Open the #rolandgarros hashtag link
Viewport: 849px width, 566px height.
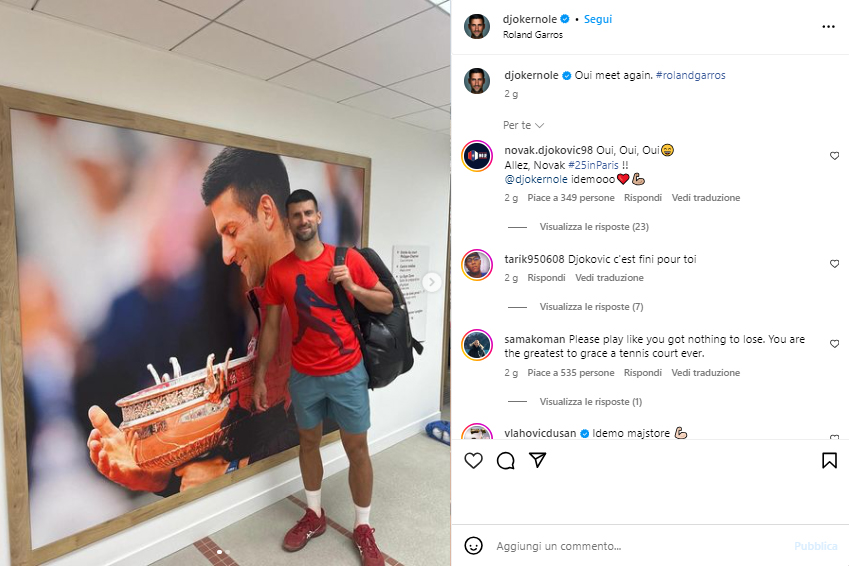click(690, 75)
